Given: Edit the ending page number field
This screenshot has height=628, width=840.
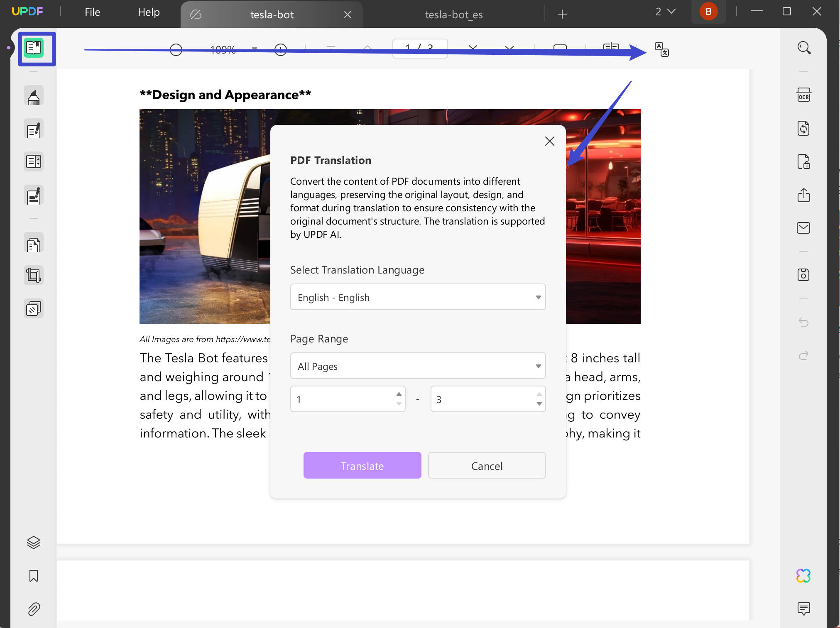Looking at the screenshot, I should point(478,399).
